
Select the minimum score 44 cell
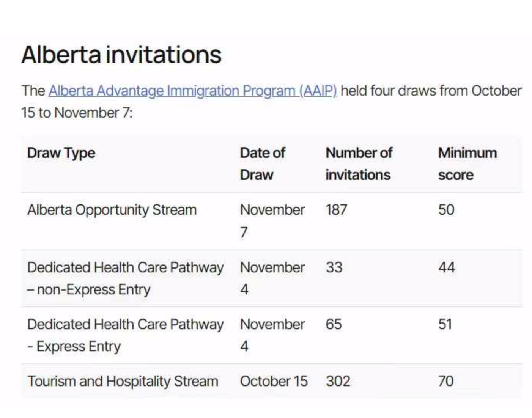(447, 267)
